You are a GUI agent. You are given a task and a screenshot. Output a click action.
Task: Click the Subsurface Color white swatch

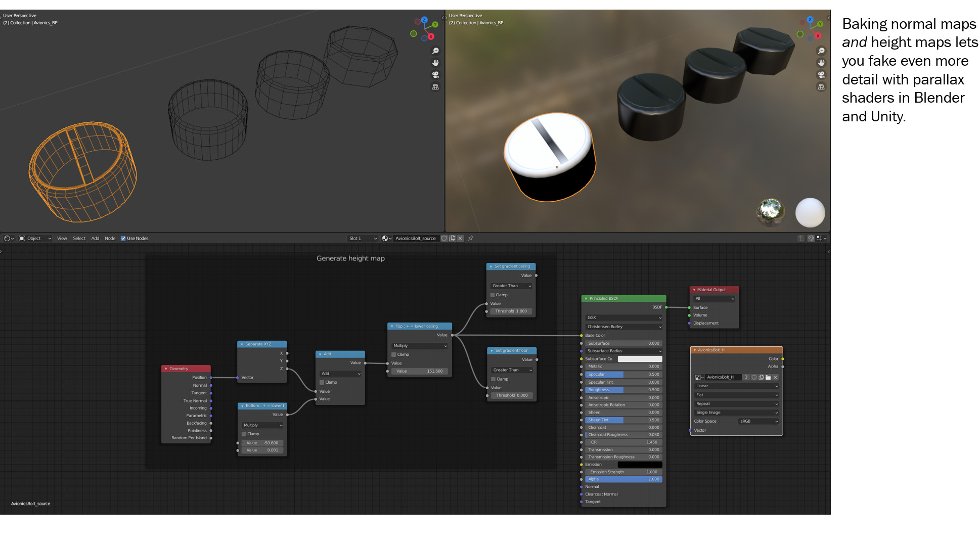click(640, 359)
